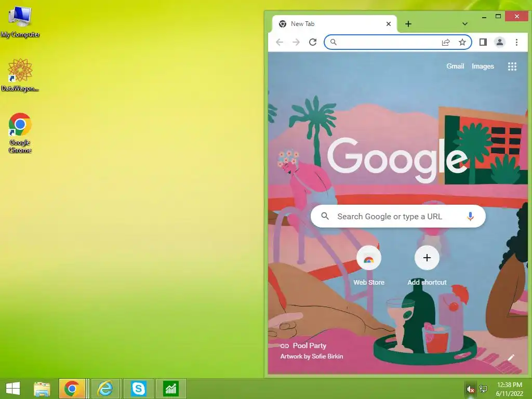Open the Gmail link
This screenshot has width=532, height=399.
[455, 66]
